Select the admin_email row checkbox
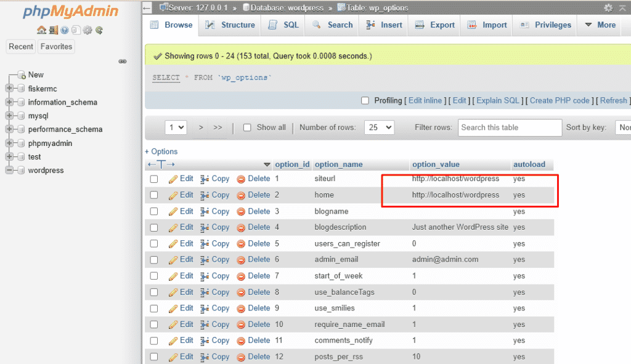631x364 pixels. coord(153,260)
